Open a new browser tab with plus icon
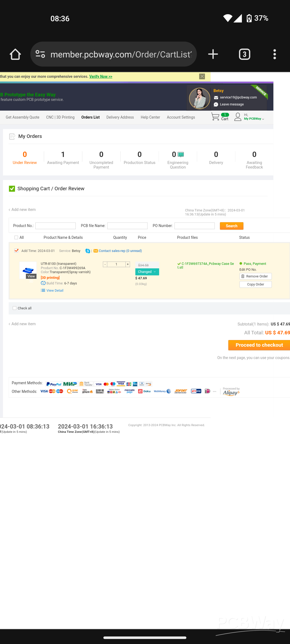This screenshot has height=644, width=290. 213,54
